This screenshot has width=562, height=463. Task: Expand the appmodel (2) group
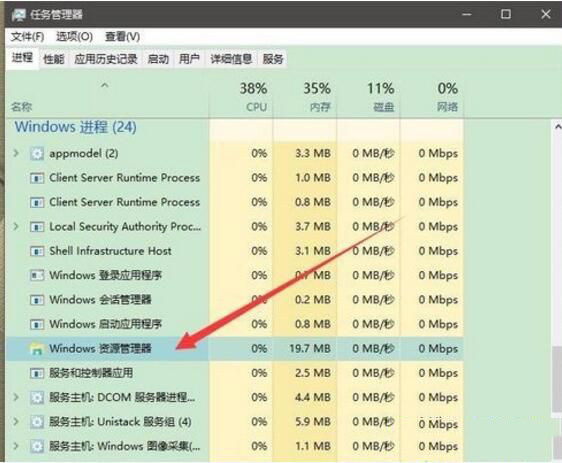point(16,153)
